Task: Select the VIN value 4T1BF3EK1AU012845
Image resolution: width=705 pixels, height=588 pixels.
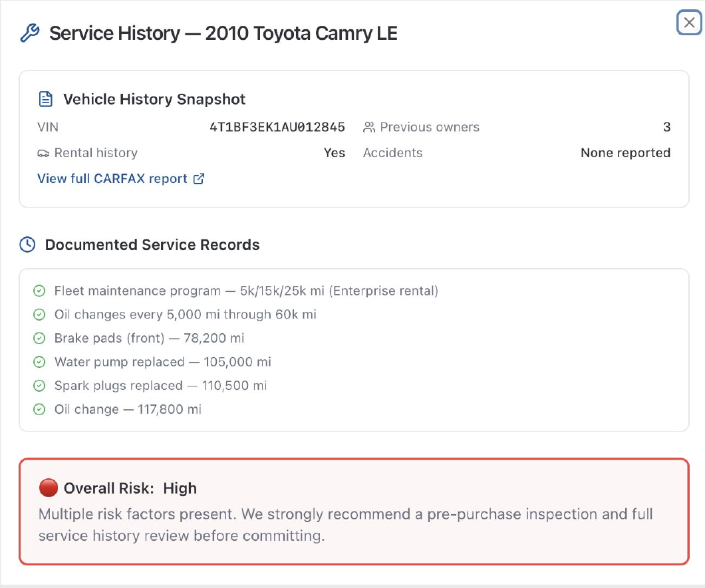Action: [x=277, y=127]
